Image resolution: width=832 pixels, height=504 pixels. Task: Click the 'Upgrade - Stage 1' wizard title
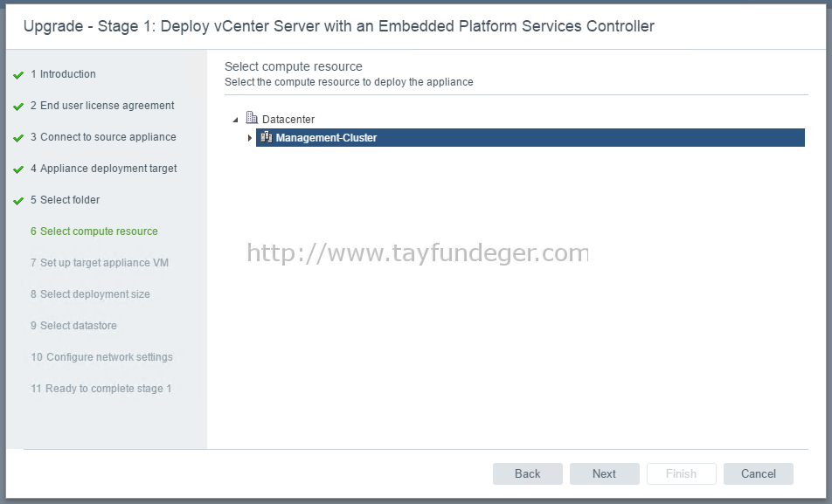pyautogui.click(x=338, y=26)
